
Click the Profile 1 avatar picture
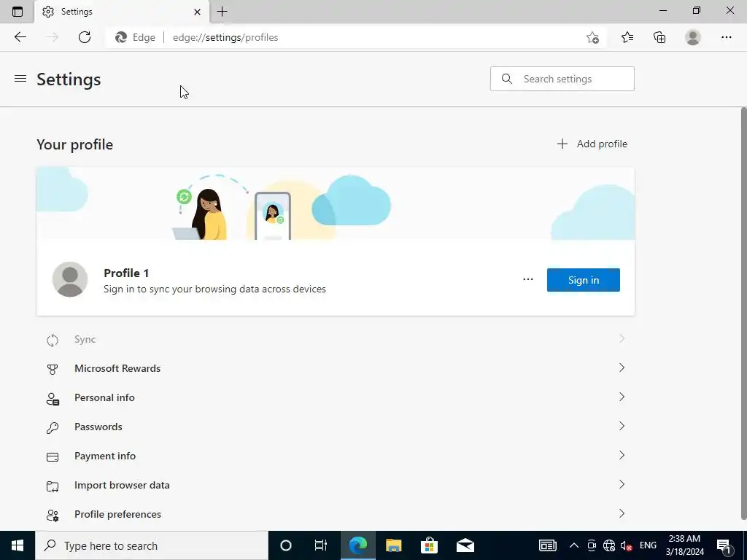pos(70,279)
